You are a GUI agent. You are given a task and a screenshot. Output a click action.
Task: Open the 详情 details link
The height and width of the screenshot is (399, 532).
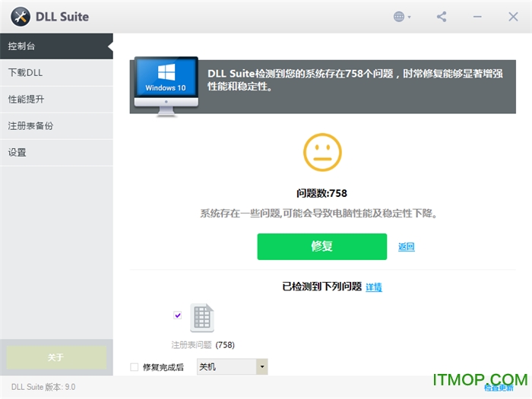[x=374, y=287]
